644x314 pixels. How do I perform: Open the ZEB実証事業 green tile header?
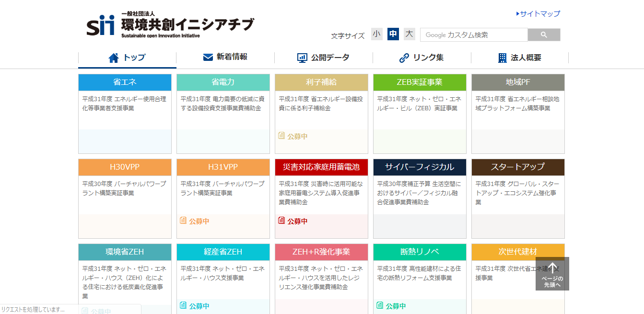point(420,82)
